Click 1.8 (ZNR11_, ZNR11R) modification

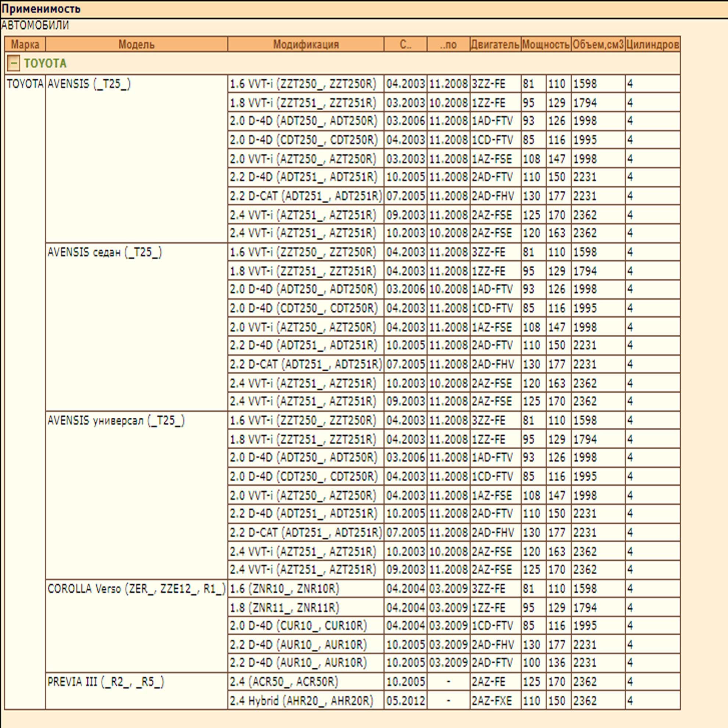point(306,608)
